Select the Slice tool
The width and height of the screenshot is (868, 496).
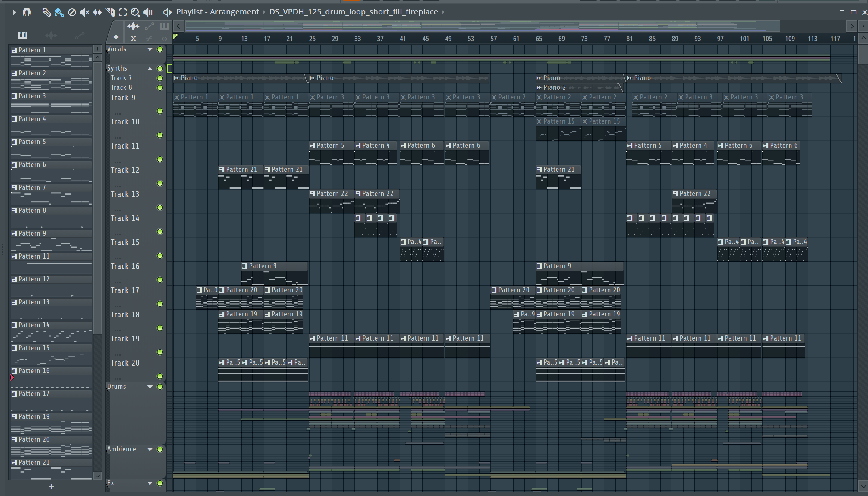click(x=110, y=12)
